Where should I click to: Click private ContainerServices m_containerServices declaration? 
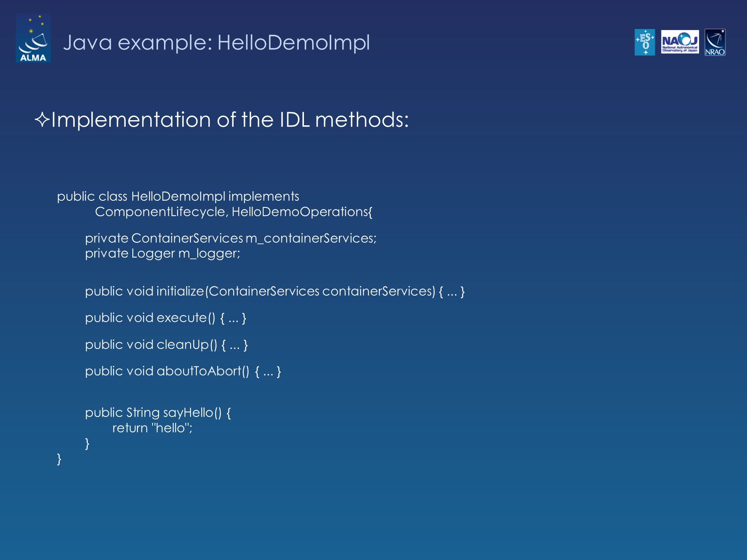[x=231, y=238]
